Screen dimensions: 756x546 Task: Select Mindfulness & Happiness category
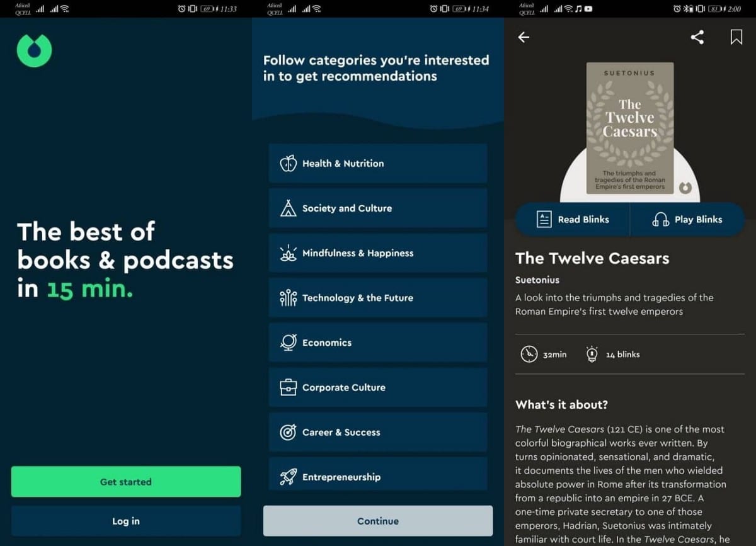pos(377,253)
